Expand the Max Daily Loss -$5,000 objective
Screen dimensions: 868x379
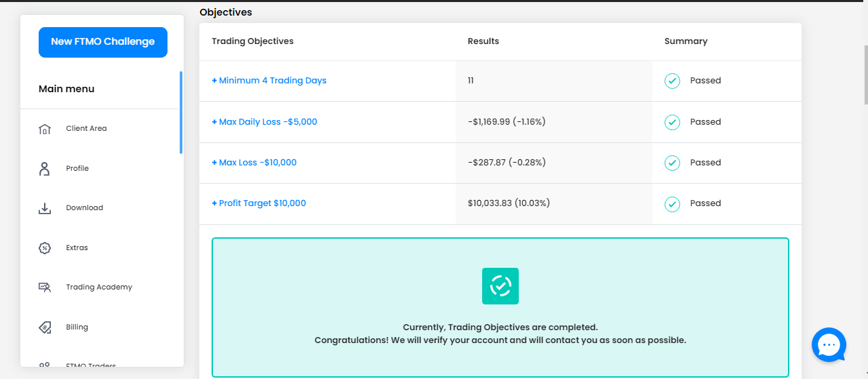264,122
